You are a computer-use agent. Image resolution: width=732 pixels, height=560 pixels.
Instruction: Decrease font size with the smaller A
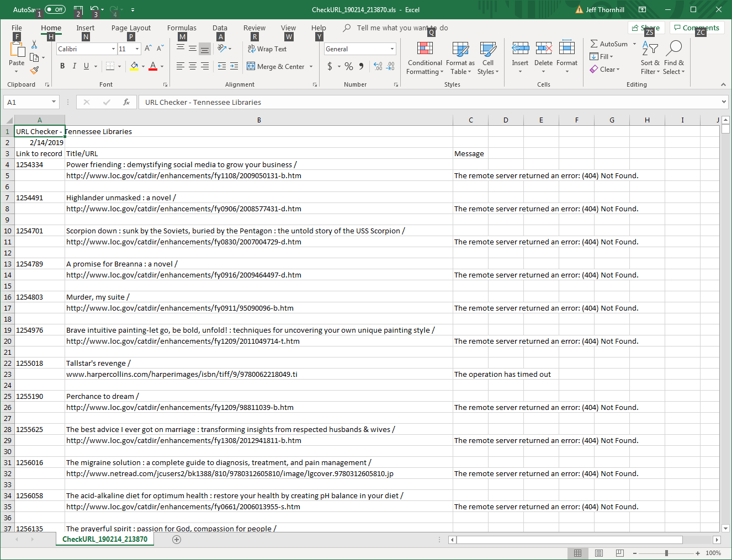tap(160, 49)
